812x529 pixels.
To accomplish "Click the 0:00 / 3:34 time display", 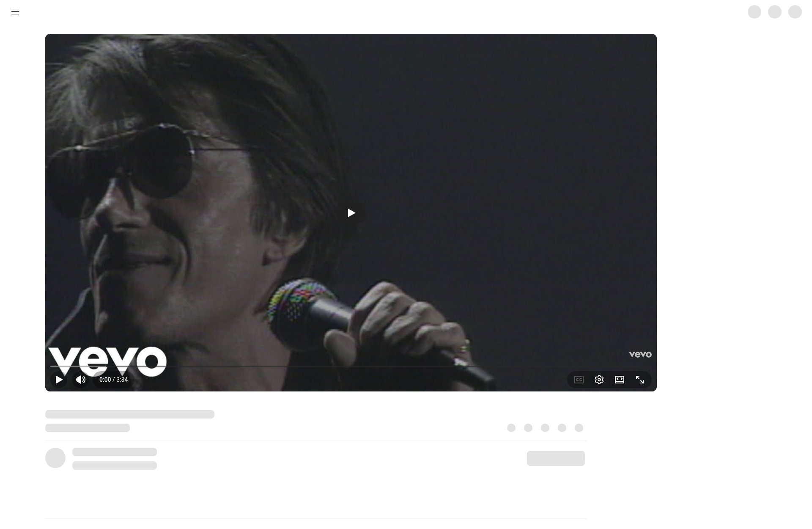I will pos(113,380).
